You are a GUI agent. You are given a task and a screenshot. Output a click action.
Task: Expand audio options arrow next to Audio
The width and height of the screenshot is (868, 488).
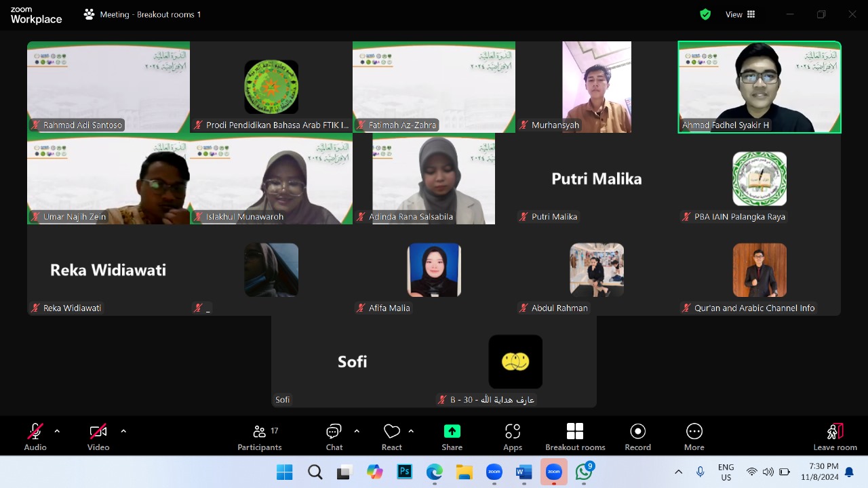[x=57, y=431]
